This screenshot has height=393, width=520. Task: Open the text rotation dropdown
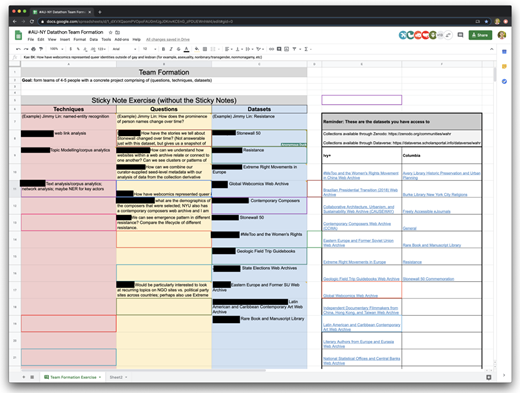[x=260, y=49]
